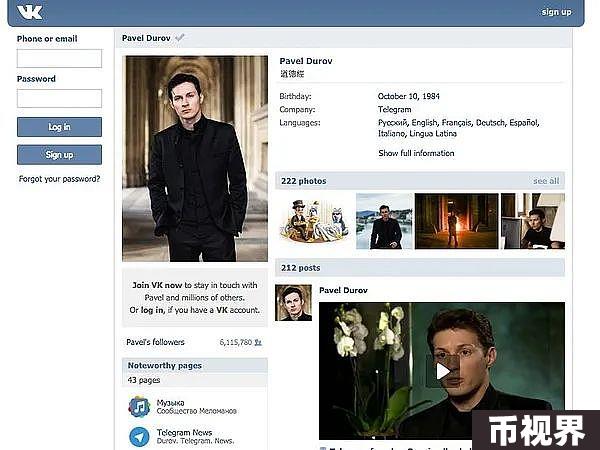The width and height of the screenshot is (600, 450).
Task: Open the Музыка community icon
Action: click(x=139, y=406)
